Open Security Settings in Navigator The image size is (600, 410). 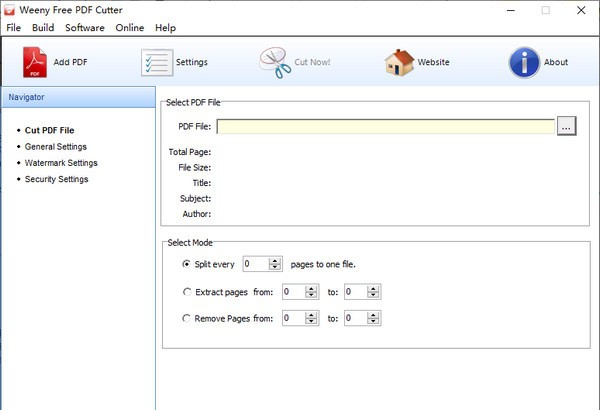click(x=57, y=179)
